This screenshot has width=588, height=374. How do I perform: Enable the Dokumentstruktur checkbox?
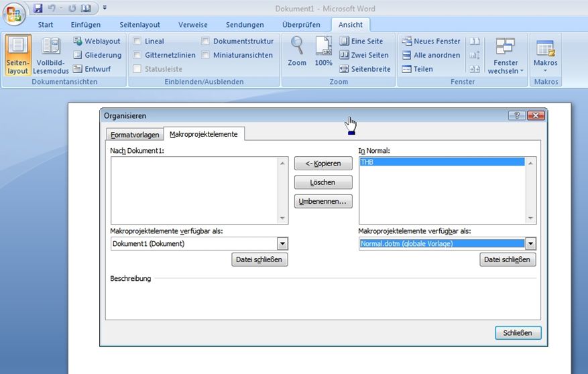[206, 42]
